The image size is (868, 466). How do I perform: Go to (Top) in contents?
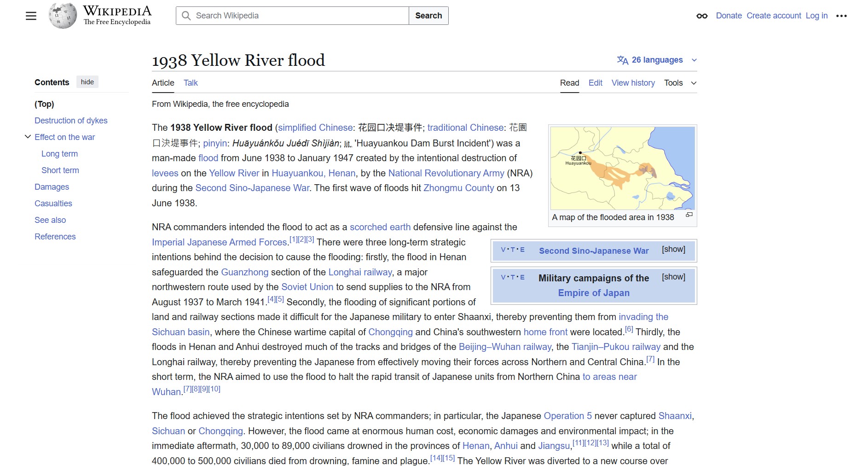[44, 104]
